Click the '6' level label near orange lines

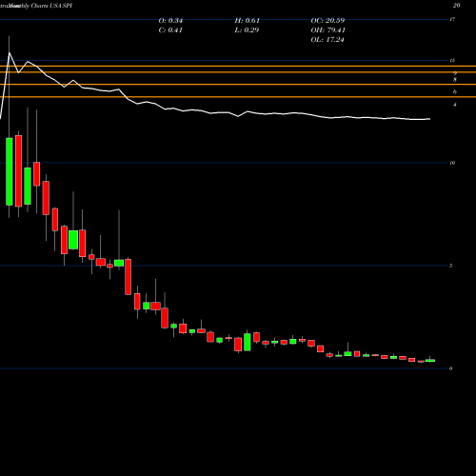455,92
